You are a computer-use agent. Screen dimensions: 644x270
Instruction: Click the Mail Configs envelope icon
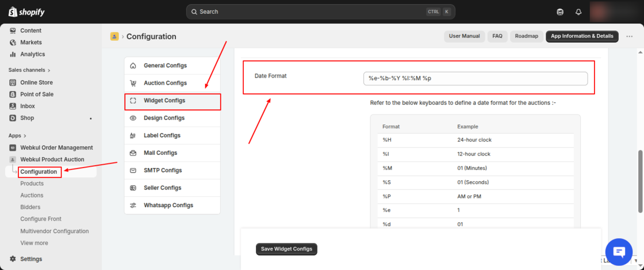coord(133,153)
